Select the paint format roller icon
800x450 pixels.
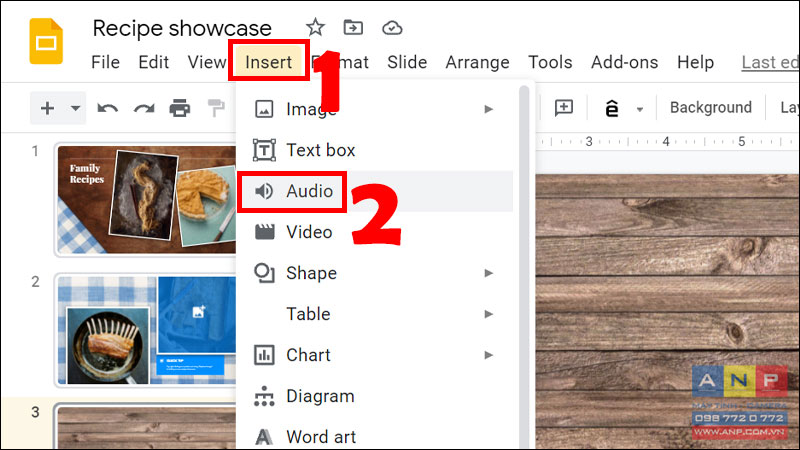pos(216,108)
